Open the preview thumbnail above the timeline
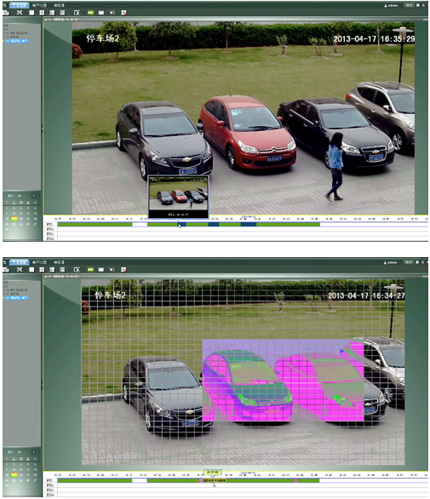The height and width of the screenshot is (499, 430). coord(178,197)
